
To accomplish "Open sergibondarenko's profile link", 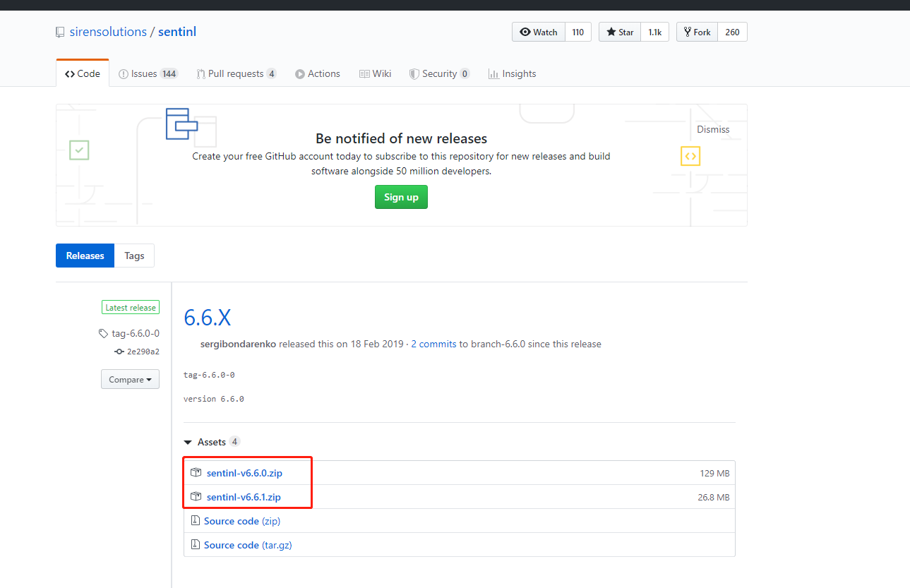I will tap(238, 344).
